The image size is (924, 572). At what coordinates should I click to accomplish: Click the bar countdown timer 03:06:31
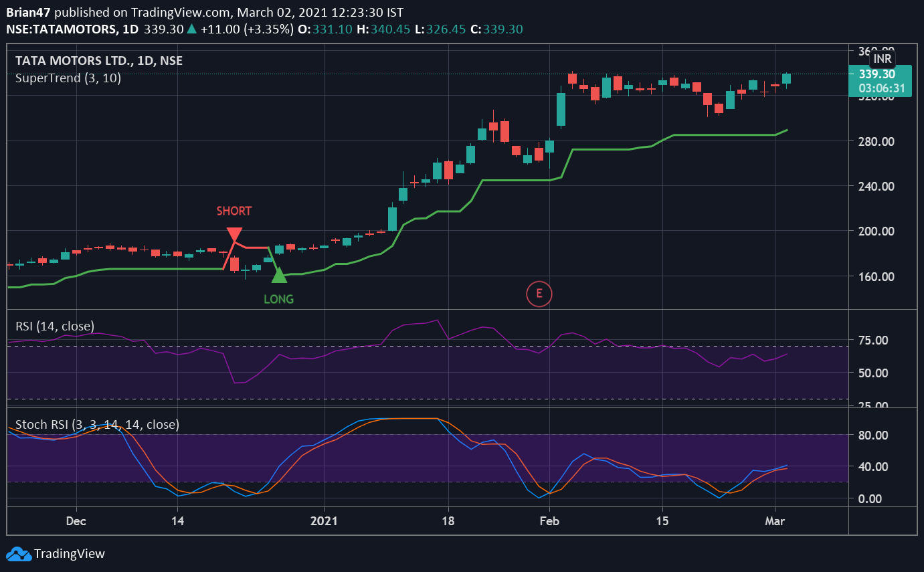click(x=882, y=88)
